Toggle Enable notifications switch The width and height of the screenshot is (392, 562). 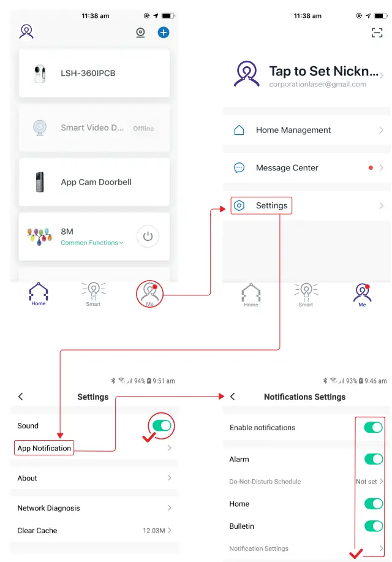point(374,427)
